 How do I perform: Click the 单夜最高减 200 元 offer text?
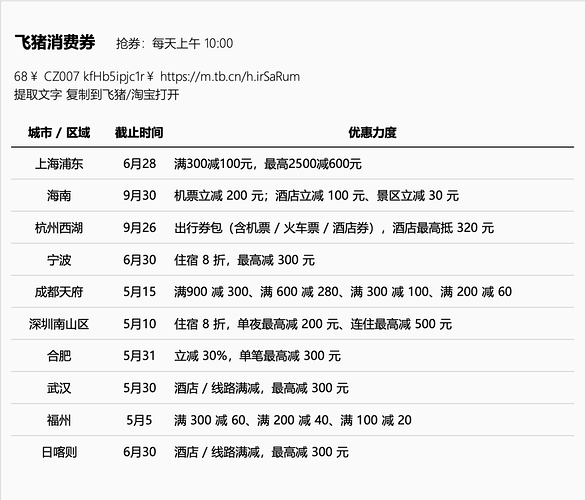(288, 324)
